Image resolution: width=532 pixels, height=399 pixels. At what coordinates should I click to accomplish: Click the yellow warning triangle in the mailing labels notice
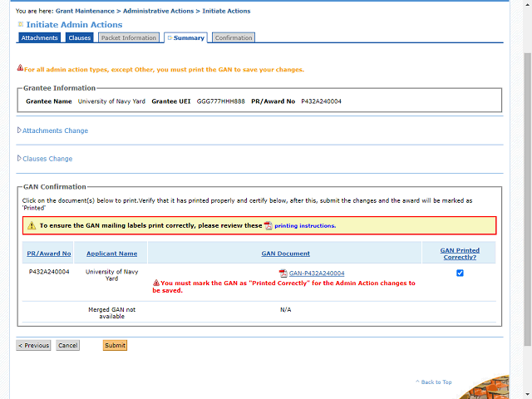32,225
